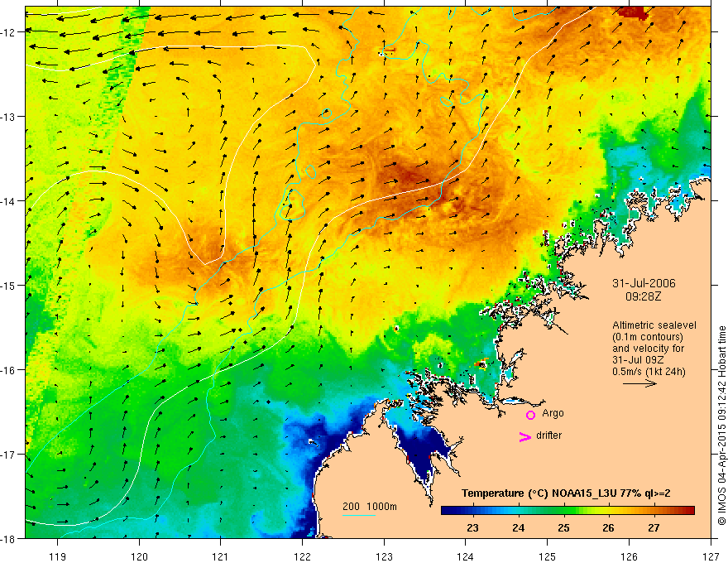Click the longitude axis label '124'
The width and height of the screenshot is (728, 563).
point(466,556)
